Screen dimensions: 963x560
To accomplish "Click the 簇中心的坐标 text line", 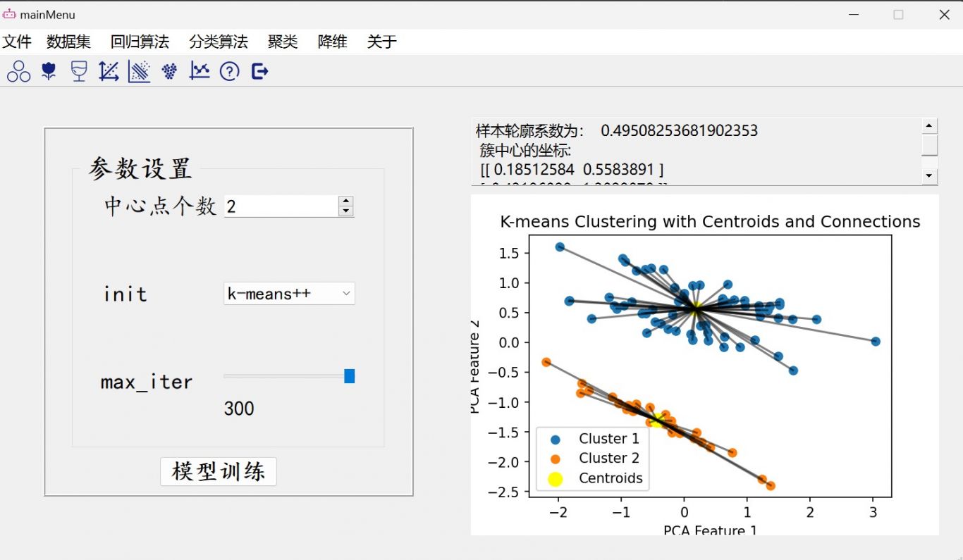I will pyautogui.click(x=525, y=150).
